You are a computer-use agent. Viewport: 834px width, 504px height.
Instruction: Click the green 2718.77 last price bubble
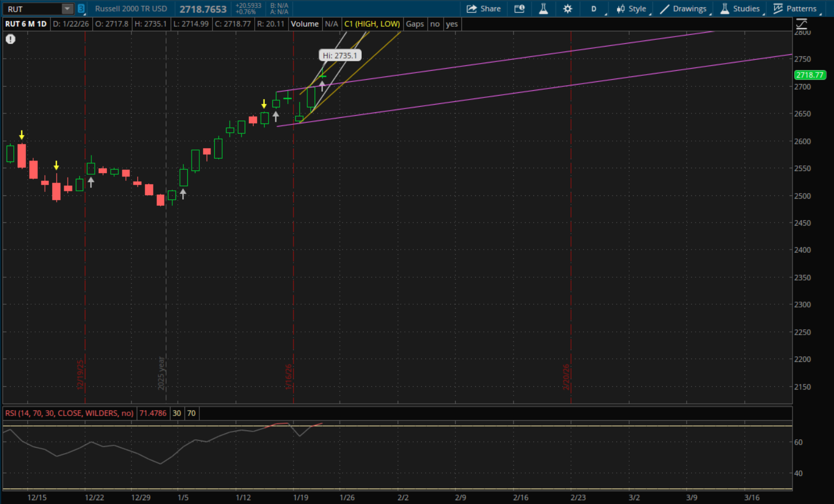point(810,75)
